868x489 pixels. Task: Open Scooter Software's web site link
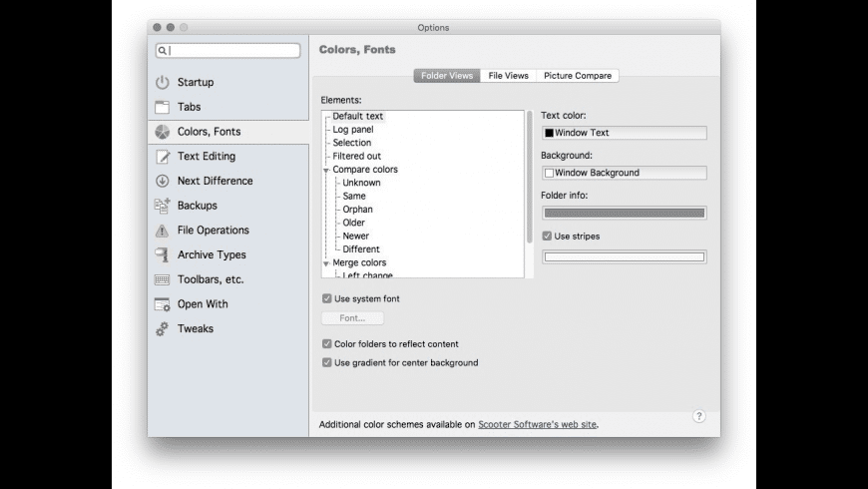(x=537, y=425)
